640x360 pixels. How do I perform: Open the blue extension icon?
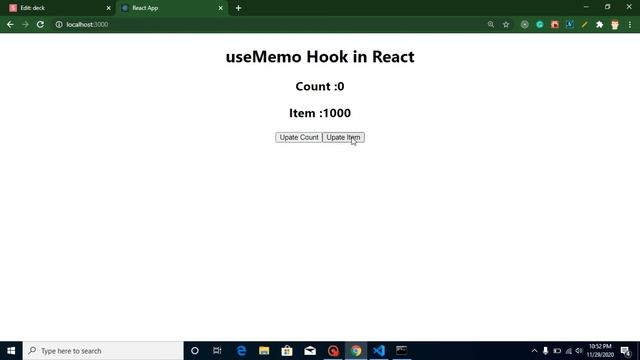point(569,24)
